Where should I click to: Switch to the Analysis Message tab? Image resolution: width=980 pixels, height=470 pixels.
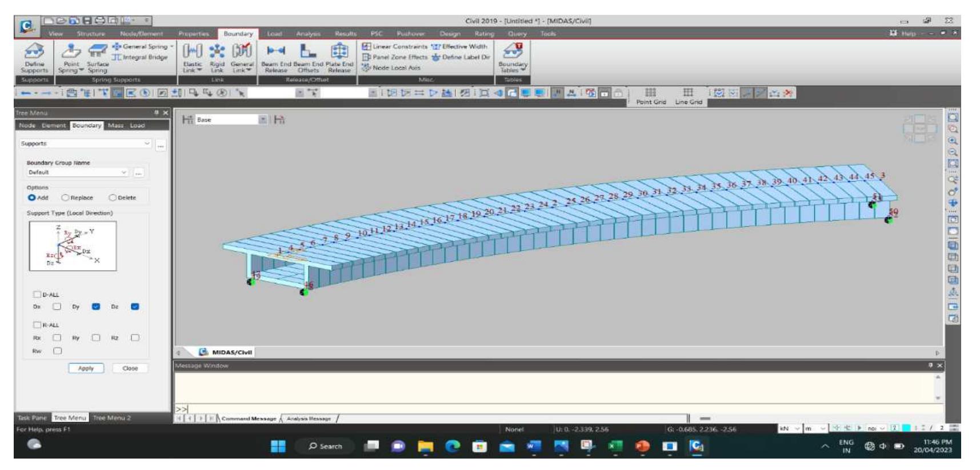(309, 419)
